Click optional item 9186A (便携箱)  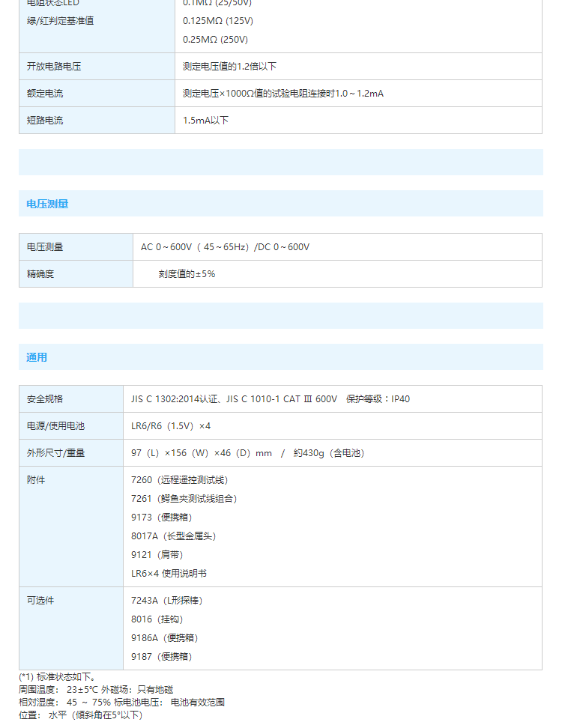(x=164, y=638)
